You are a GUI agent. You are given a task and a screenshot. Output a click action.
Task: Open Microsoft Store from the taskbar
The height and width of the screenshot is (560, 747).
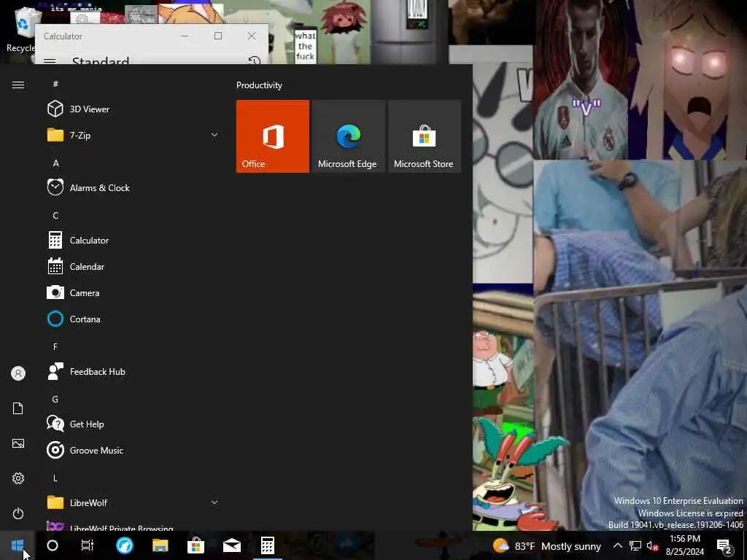pos(196,545)
